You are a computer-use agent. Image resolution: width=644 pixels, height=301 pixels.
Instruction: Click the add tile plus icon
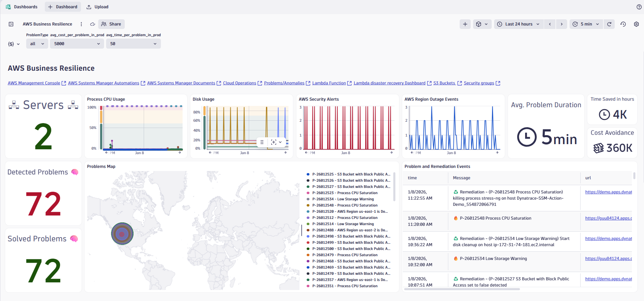[465, 24]
